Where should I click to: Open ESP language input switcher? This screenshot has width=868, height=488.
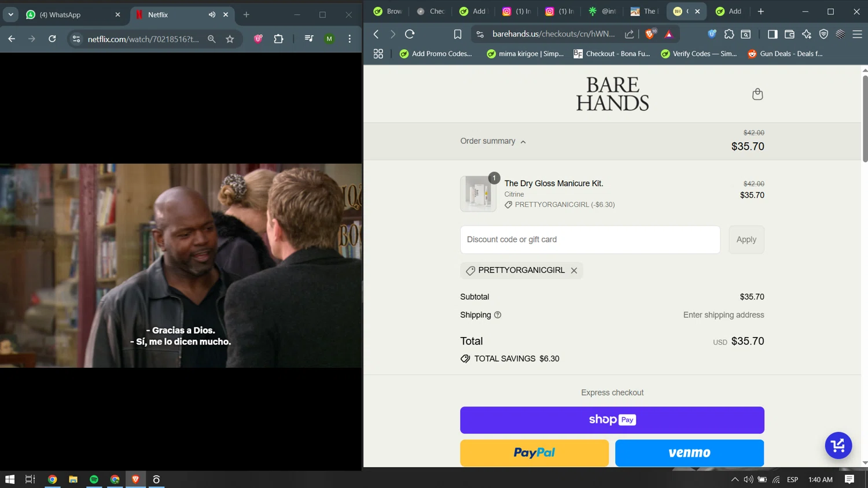tap(793, 479)
